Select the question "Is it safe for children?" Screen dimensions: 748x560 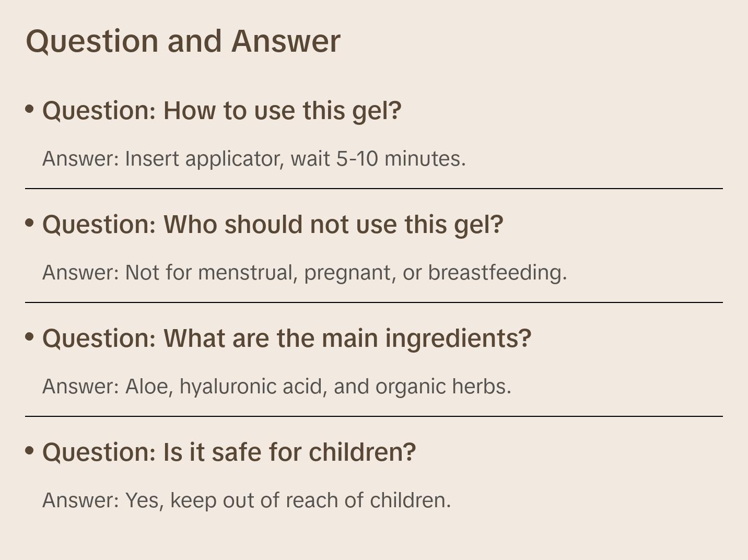tap(229, 452)
